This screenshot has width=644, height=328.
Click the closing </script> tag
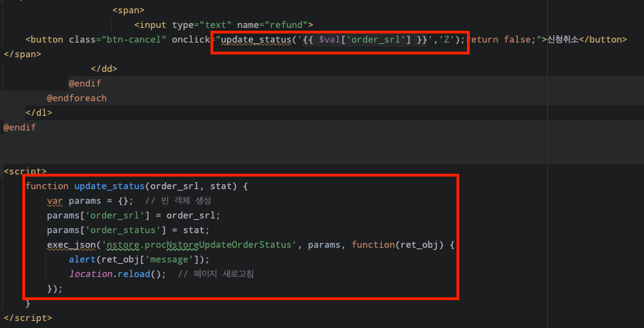coord(27,318)
